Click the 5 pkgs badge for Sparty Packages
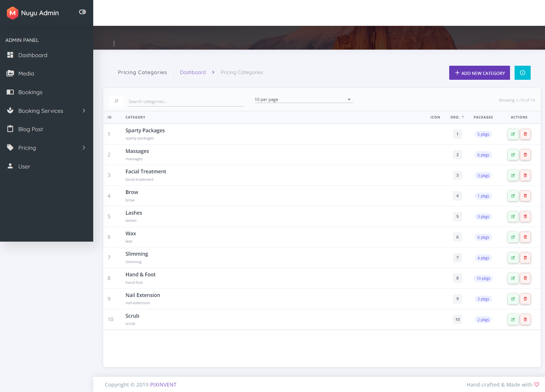This screenshot has height=392, width=545. [483, 134]
